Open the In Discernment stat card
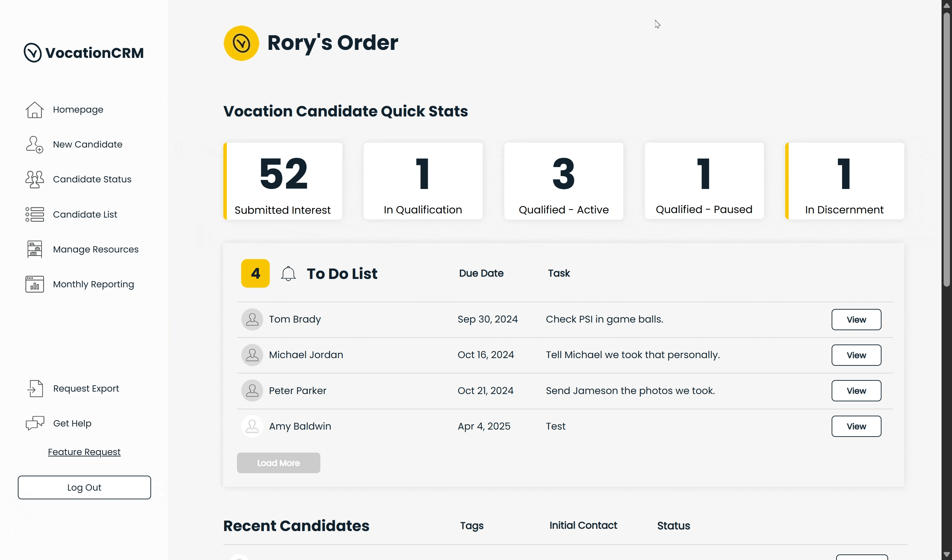 845,181
